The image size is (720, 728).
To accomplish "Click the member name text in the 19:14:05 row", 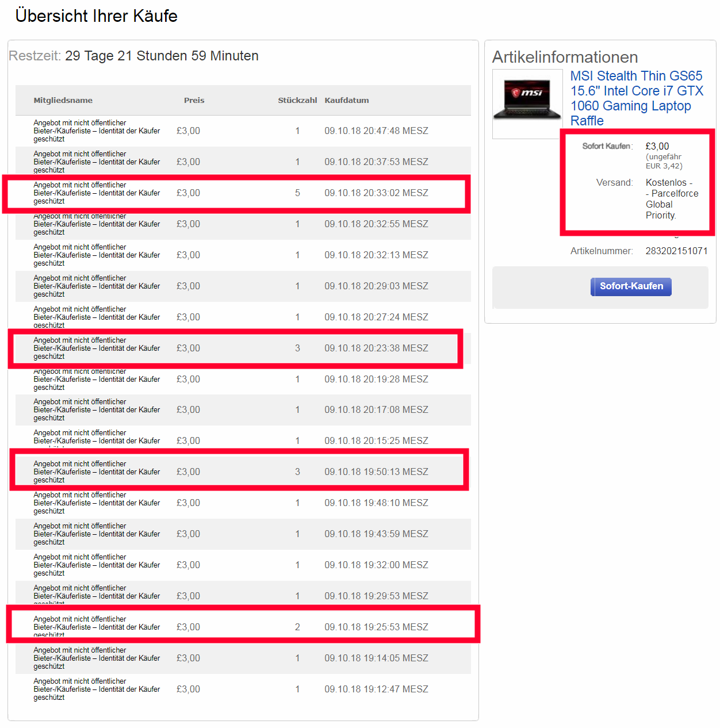I will point(97,658).
